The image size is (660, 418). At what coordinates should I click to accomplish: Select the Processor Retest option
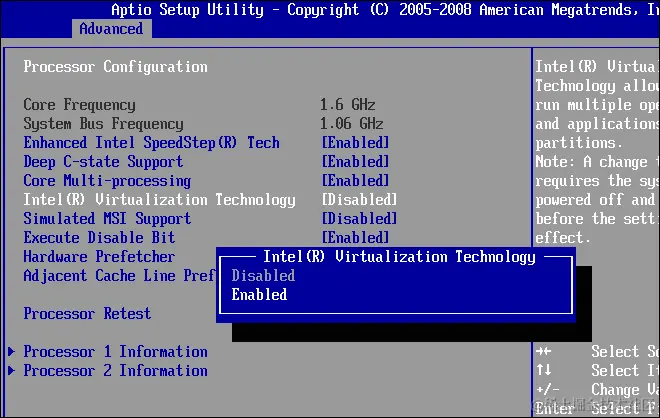pyautogui.click(x=87, y=314)
